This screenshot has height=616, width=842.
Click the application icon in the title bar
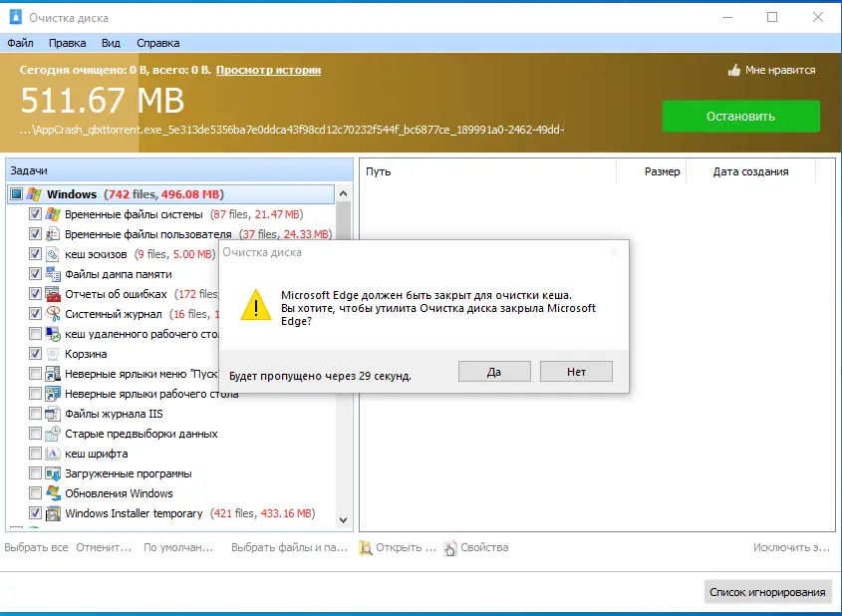pyautogui.click(x=14, y=16)
